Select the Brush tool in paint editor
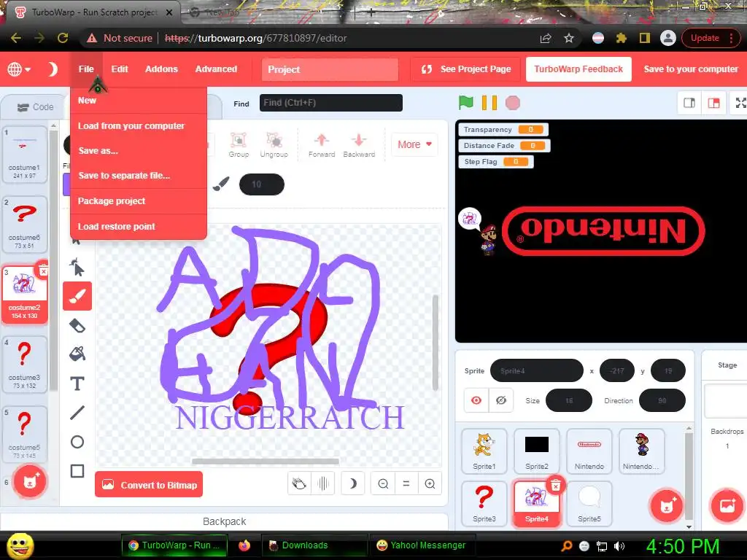 click(x=77, y=296)
